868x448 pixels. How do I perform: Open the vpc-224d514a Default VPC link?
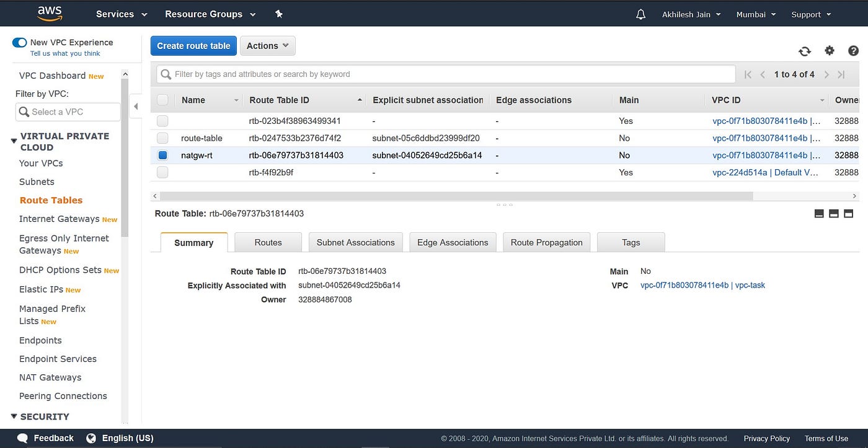(x=766, y=172)
